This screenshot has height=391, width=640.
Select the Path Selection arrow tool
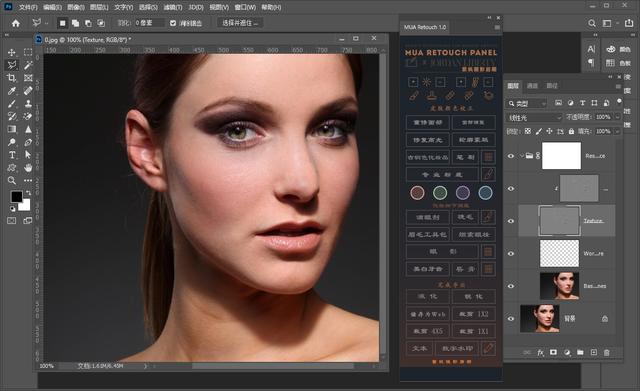coord(28,155)
